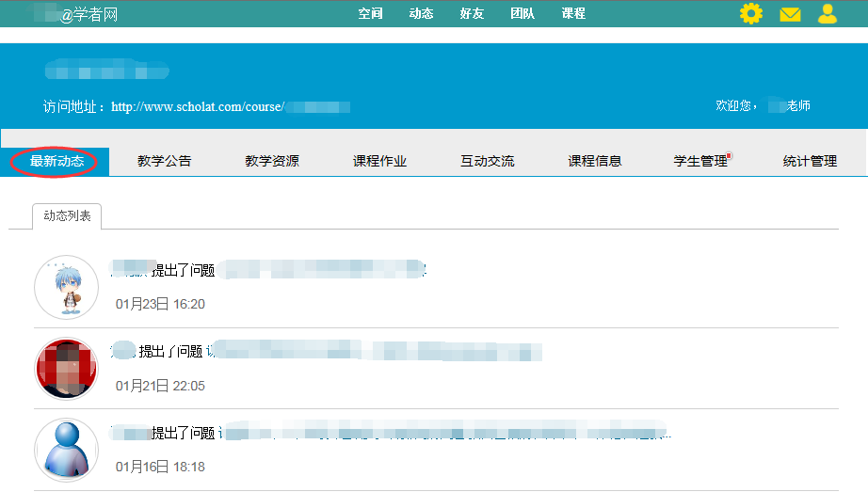Viewport: 868px width, 492px height.
Task: Open 好友 in top navigation
Action: tap(472, 14)
